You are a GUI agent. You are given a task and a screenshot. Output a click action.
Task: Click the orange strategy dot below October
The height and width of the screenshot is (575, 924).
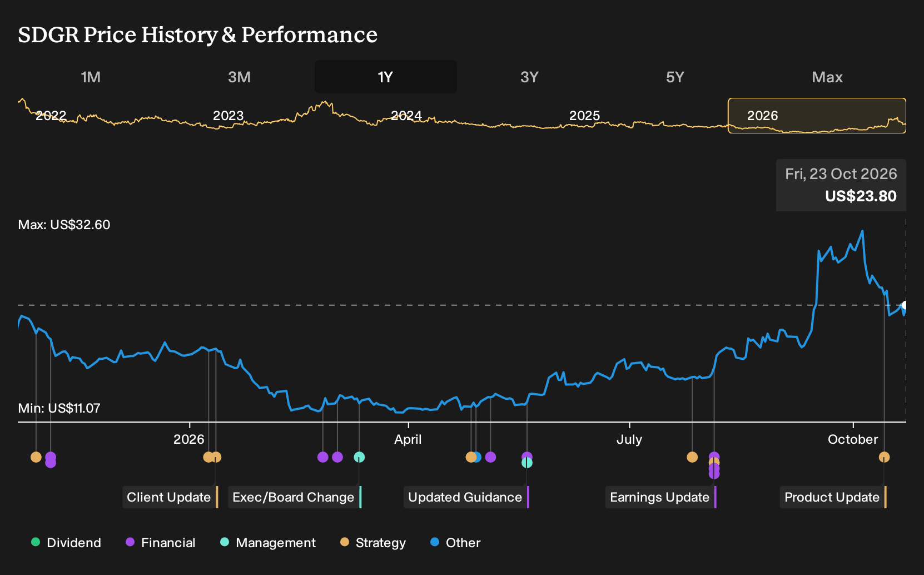[x=884, y=457]
